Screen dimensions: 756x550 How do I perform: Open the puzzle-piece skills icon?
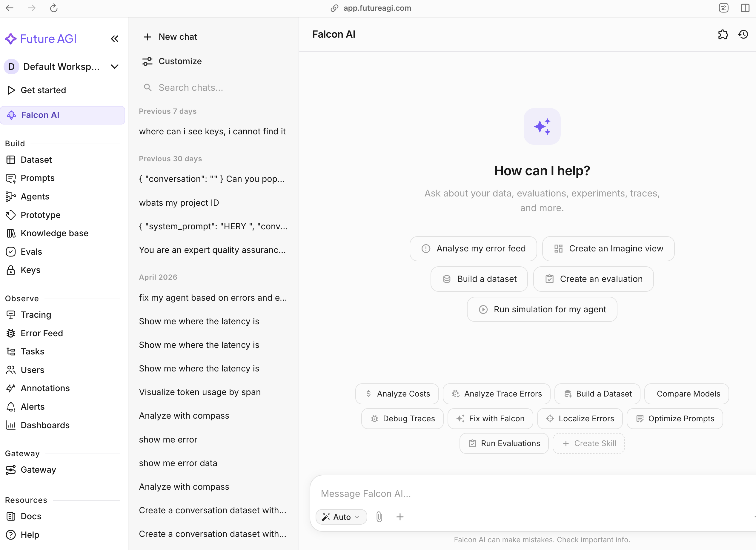[723, 34]
